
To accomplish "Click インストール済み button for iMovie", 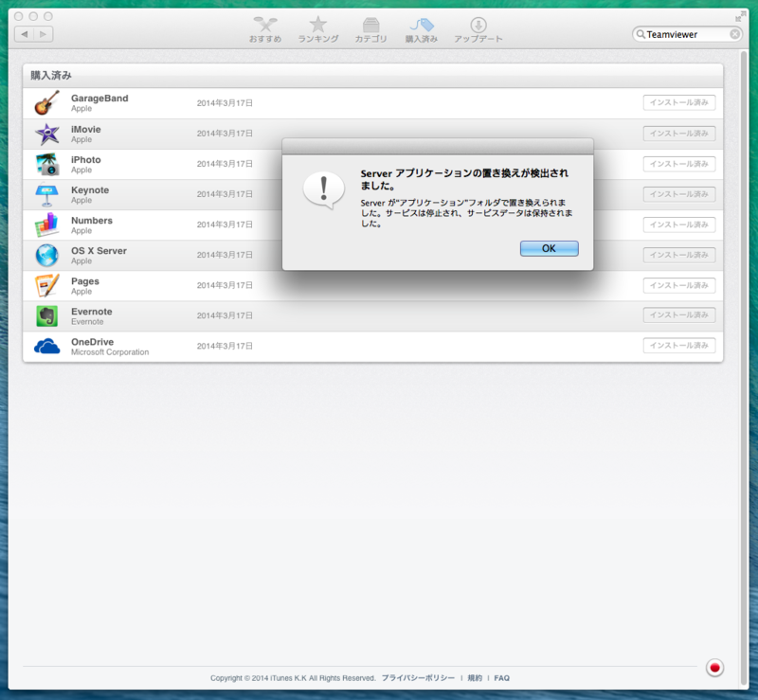I will 679,134.
